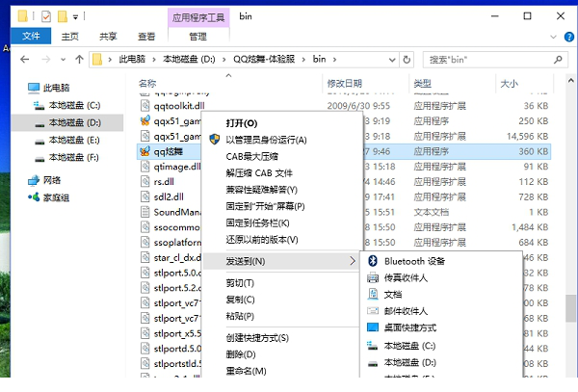The image size is (578, 392).
Task: Choose 复制(C) in context menu
Action: click(x=282, y=300)
